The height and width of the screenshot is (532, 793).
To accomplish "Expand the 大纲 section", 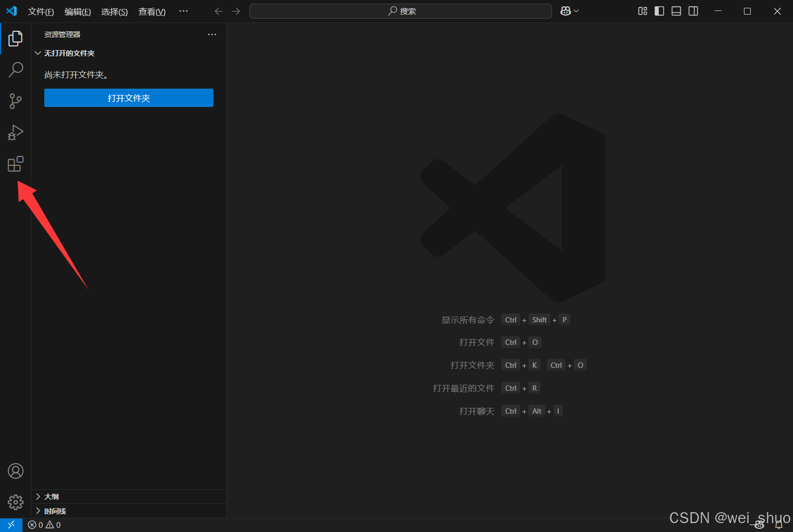I will click(51, 497).
